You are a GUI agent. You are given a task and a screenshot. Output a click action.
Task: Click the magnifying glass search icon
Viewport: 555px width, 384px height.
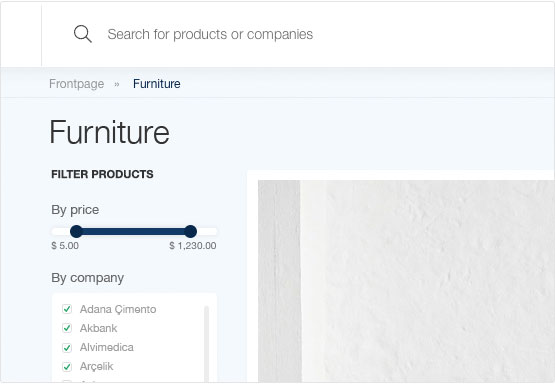tap(83, 34)
